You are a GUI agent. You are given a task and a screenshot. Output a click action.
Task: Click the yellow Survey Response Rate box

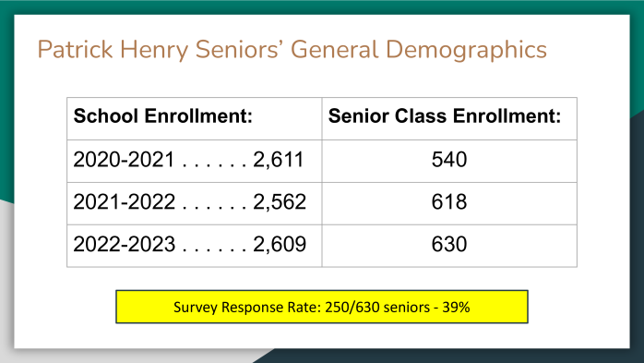point(322,307)
